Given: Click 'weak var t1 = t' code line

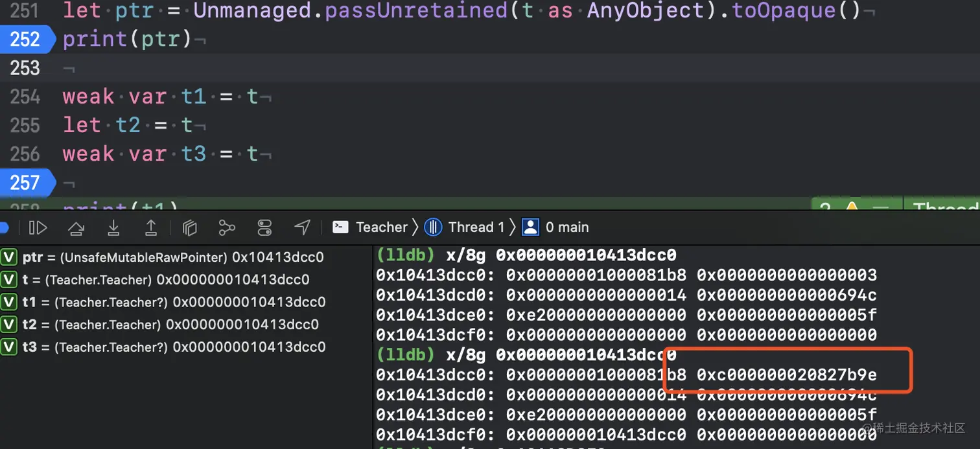Looking at the screenshot, I should click(161, 97).
